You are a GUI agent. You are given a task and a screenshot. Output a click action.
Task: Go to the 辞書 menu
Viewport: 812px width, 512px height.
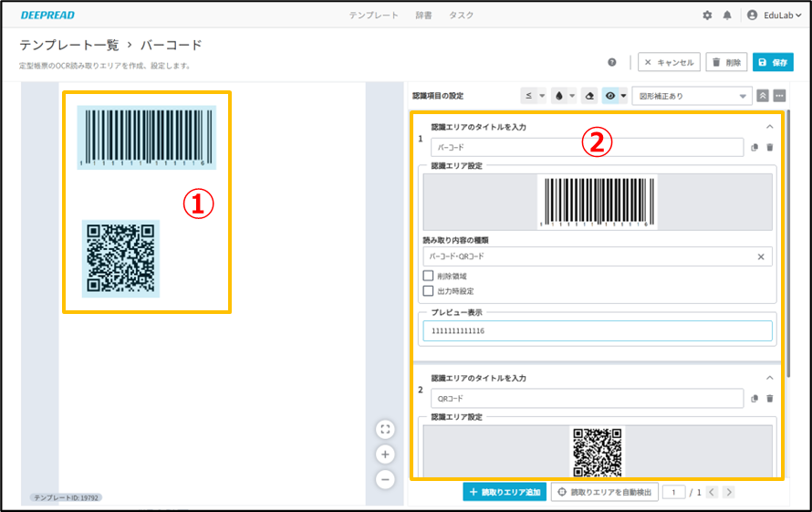tap(423, 15)
